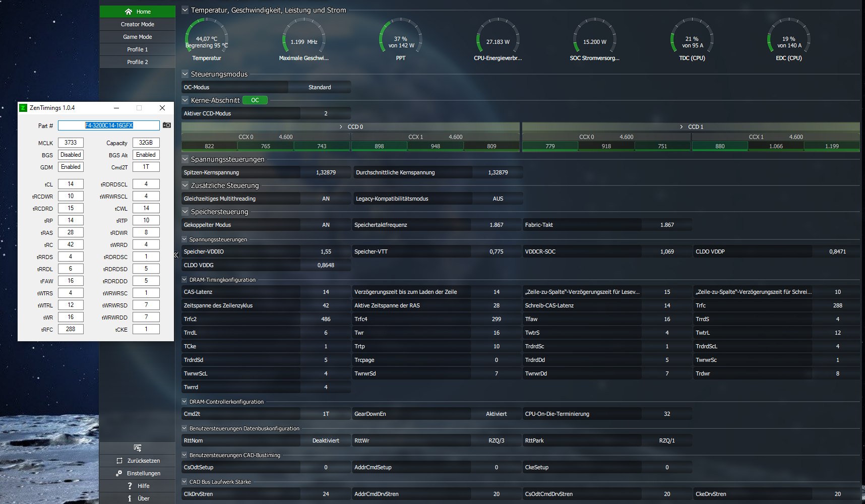
Task: Click the sidebar collapse double-arrow icon
Action: point(176,255)
